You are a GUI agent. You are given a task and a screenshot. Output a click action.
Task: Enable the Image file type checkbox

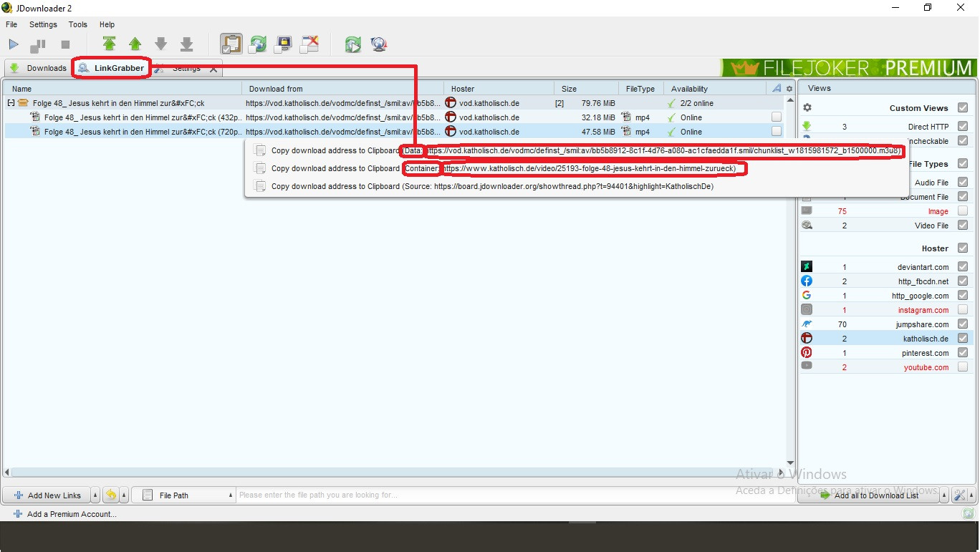tap(962, 211)
